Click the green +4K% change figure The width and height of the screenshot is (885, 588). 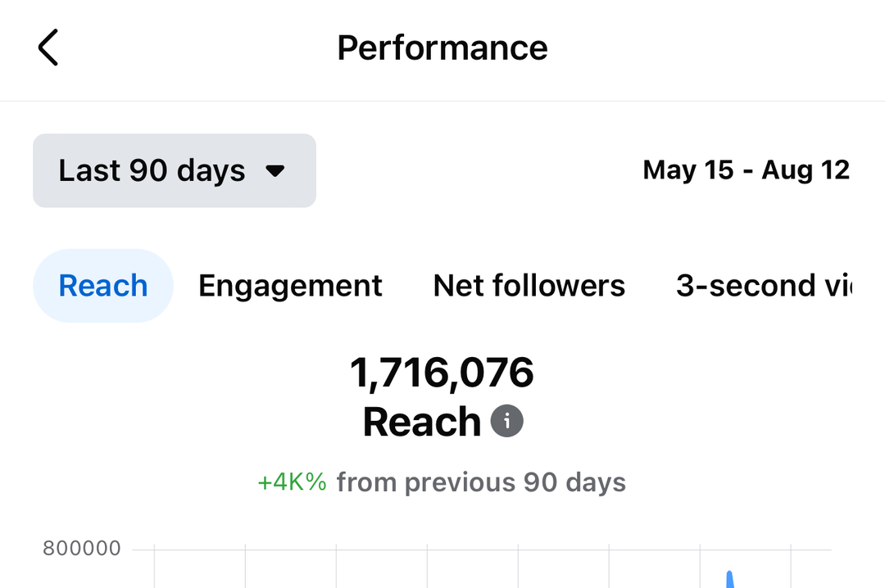click(292, 482)
